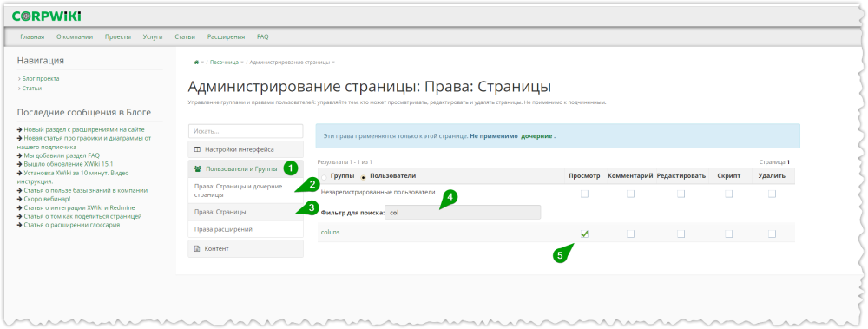Open the Статьи top menu item
Screen dimensions: 868x329
click(x=185, y=37)
